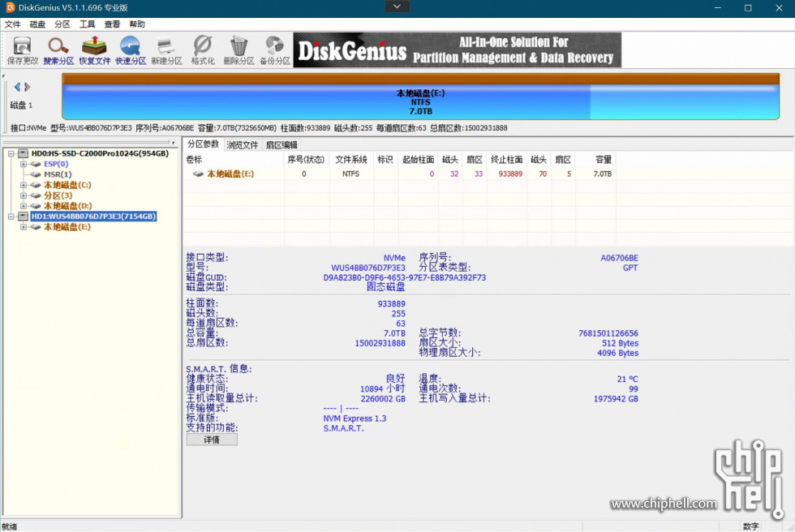Image resolution: width=795 pixels, height=532 pixels.
Task: Open the 分区 (Partition) menu
Action: pos(62,24)
